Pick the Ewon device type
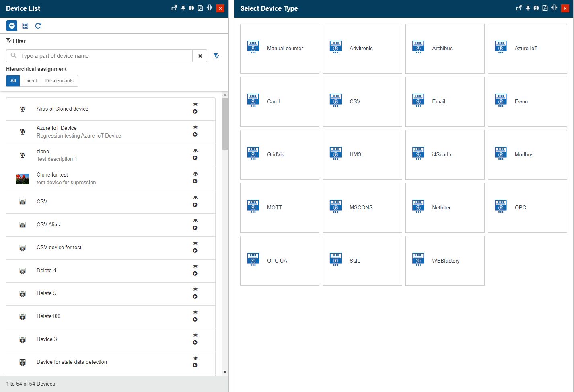The height and width of the screenshot is (392, 574). pyautogui.click(x=527, y=102)
